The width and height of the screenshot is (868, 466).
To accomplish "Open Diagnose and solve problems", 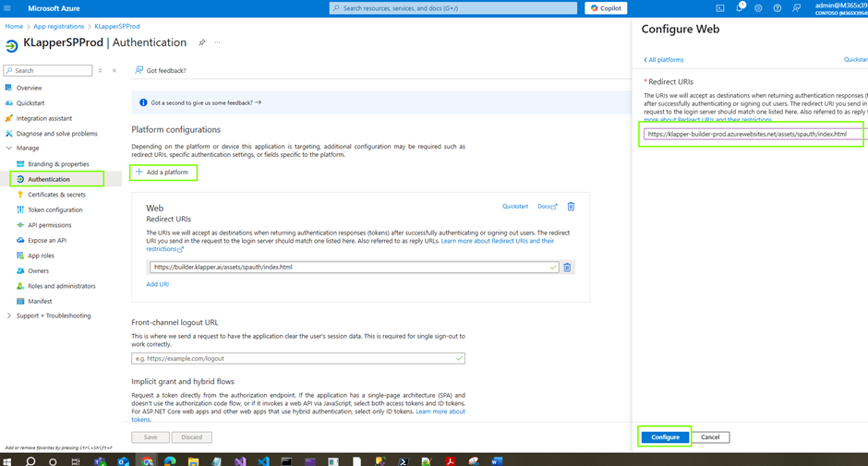I will click(x=56, y=134).
